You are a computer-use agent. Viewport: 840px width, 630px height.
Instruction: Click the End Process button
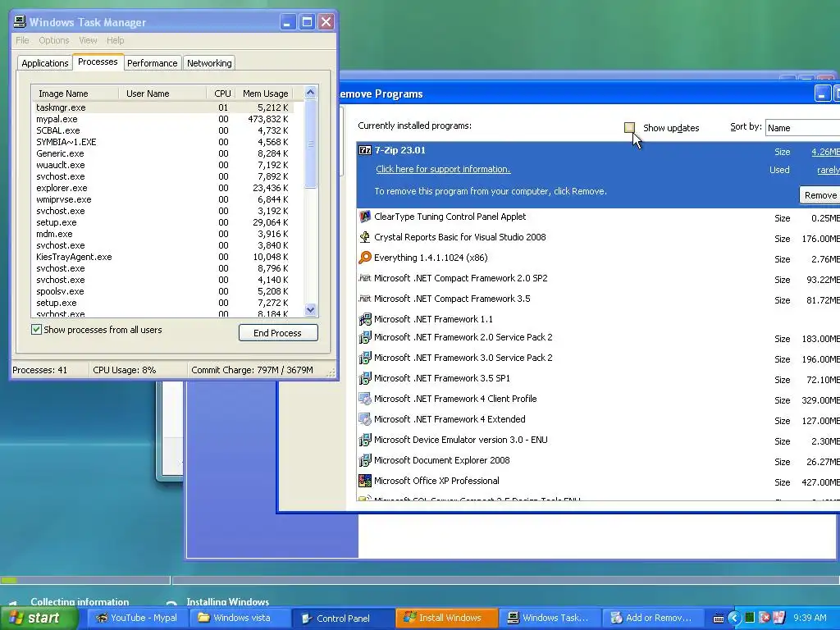click(278, 333)
